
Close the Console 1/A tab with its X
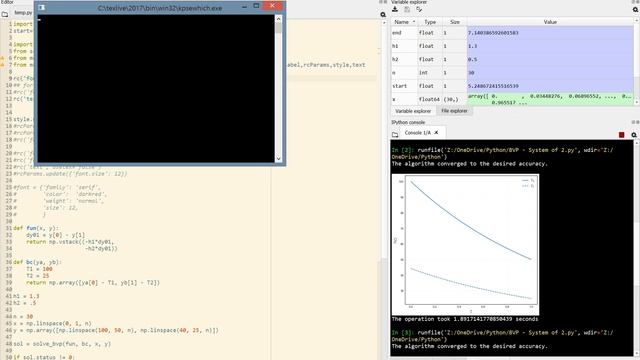(x=436, y=133)
